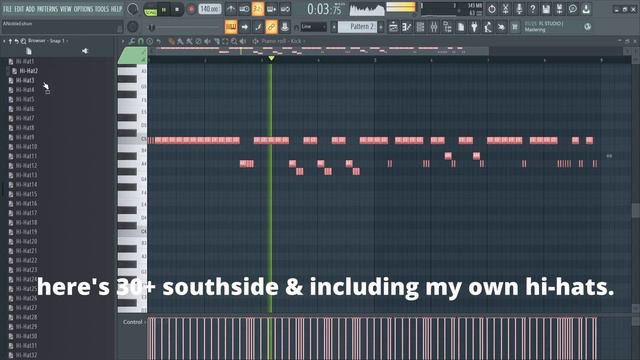Viewport: 640px width, 360px height.
Task: Select the piano roll Draw pencil tool
Action: pyautogui.click(x=171, y=41)
